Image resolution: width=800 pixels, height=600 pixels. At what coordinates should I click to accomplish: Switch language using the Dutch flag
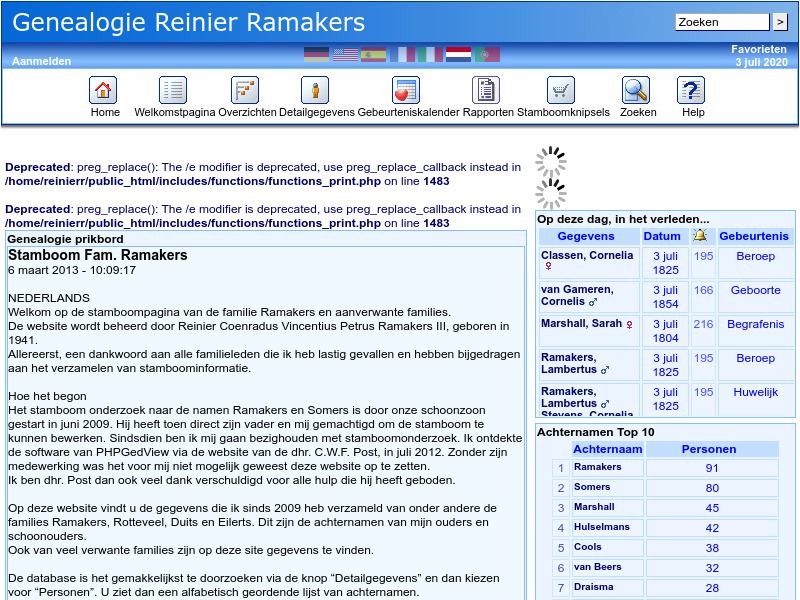pos(458,54)
